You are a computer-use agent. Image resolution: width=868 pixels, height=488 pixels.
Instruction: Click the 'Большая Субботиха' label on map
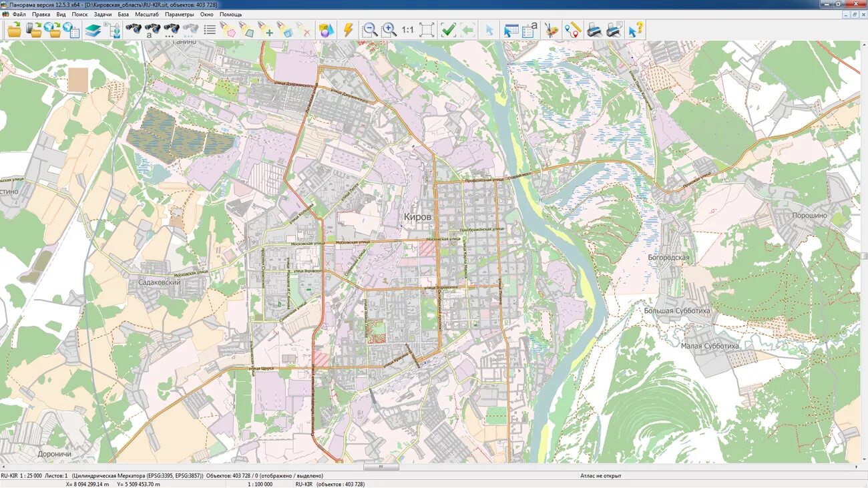(x=677, y=311)
